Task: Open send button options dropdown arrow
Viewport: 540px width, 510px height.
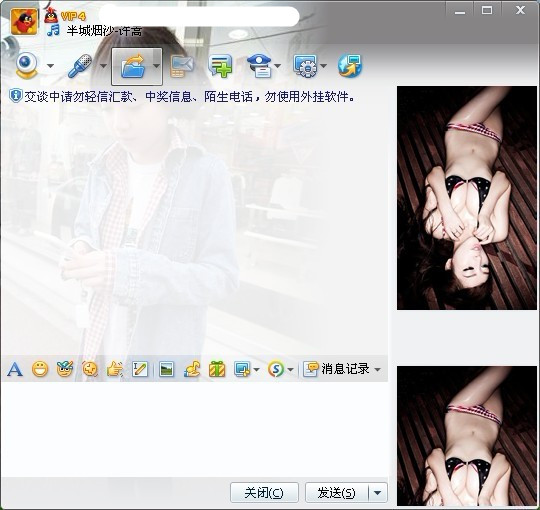Action: [x=378, y=492]
